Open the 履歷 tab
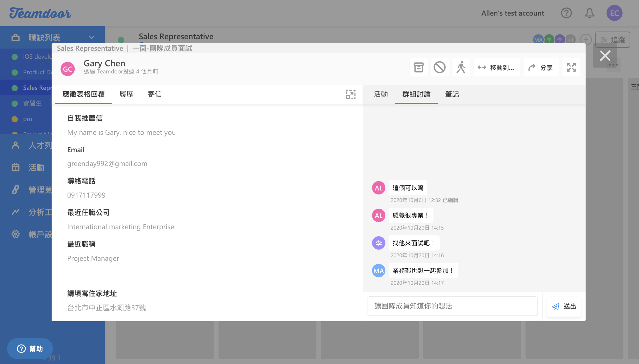The width and height of the screenshot is (639, 364). pyautogui.click(x=126, y=94)
